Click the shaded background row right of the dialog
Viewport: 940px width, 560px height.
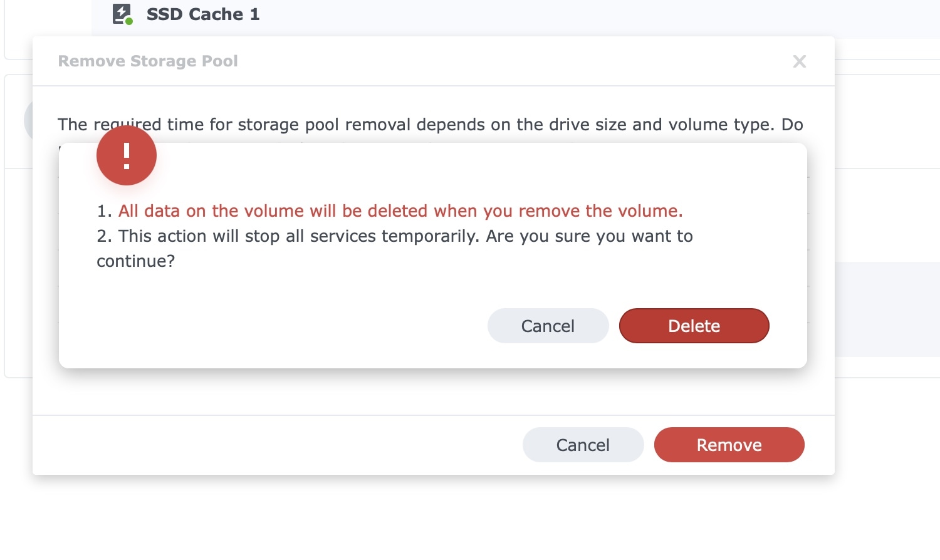[887, 309]
